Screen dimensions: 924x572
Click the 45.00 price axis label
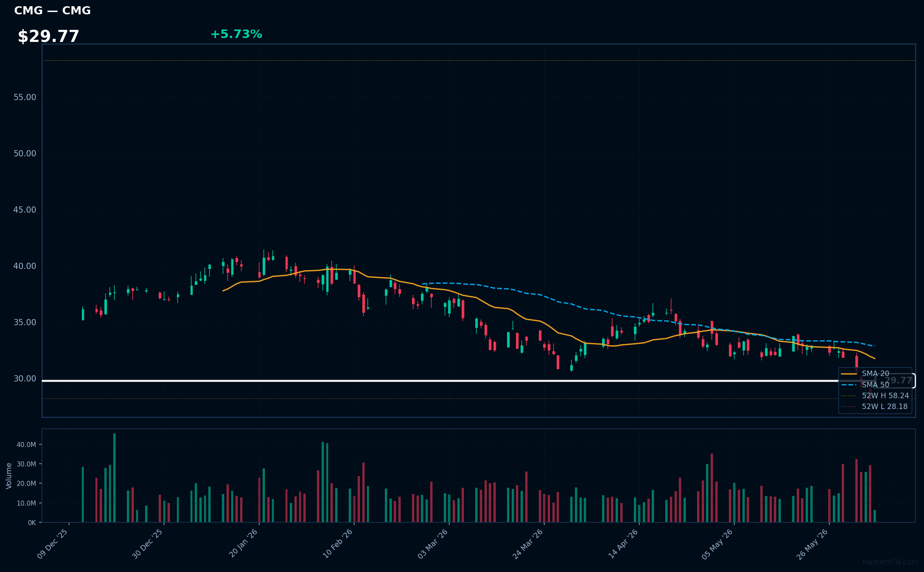tap(25, 210)
